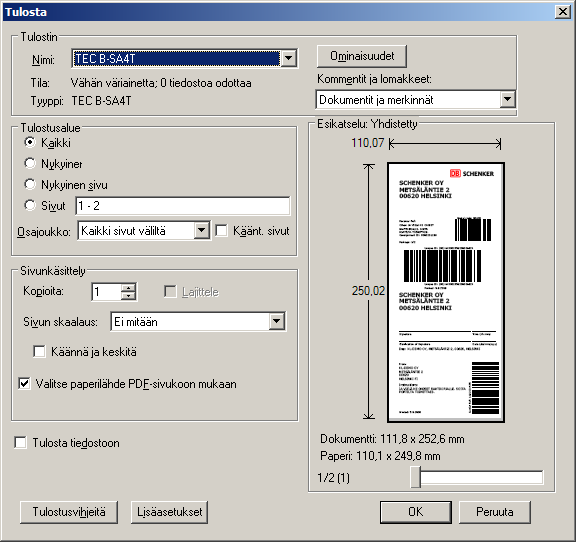The image size is (576, 542).
Task: Open the Lisäasetukset advanced settings
Action: coord(169,512)
